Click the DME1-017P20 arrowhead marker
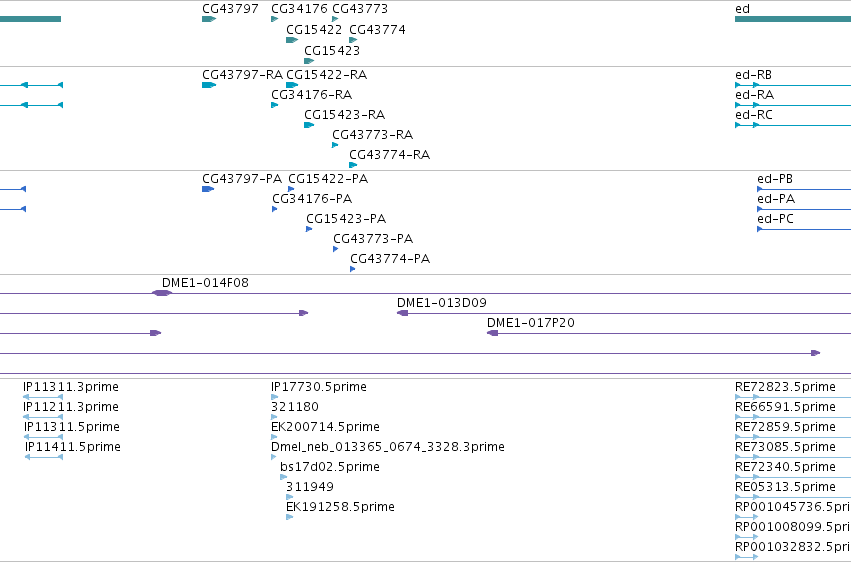This screenshot has height=562, width=851. [x=492, y=333]
